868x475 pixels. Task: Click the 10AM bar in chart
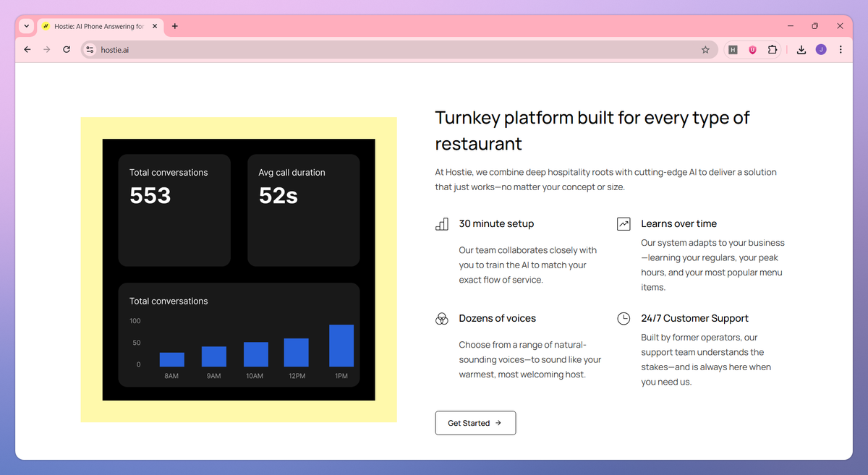[x=256, y=354]
